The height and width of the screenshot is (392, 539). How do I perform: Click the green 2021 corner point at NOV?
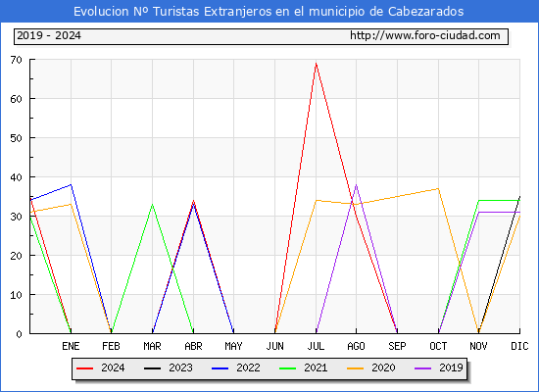[478, 201]
